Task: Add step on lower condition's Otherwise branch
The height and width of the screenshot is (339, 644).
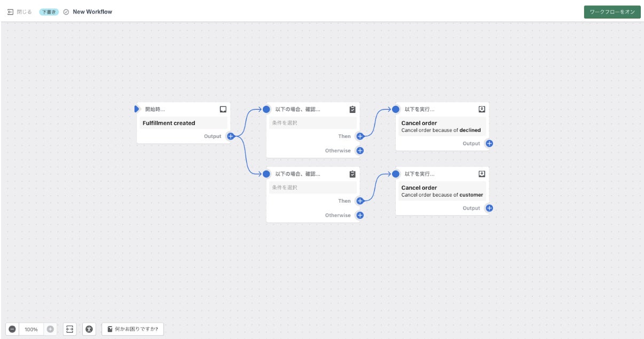Action: (360, 215)
